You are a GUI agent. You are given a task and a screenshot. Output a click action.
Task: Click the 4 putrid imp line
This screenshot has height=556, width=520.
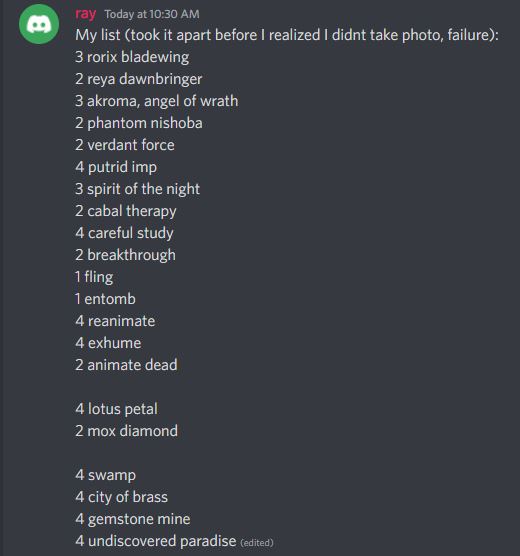tap(116, 167)
